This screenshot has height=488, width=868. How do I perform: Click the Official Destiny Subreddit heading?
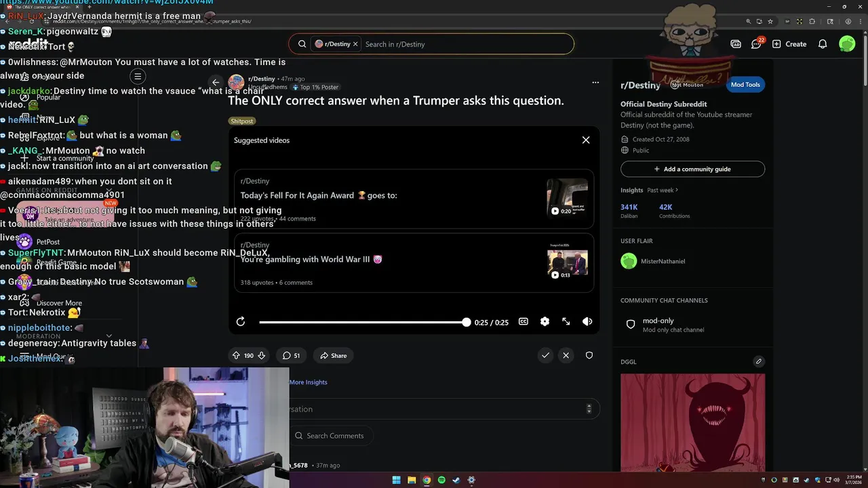(x=664, y=104)
